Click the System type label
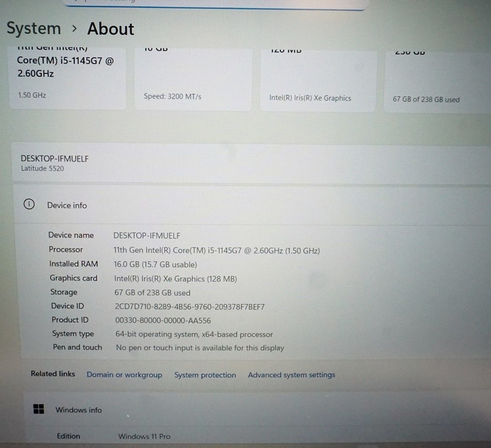Image resolution: width=491 pixels, height=448 pixels. tap(73, 334)
